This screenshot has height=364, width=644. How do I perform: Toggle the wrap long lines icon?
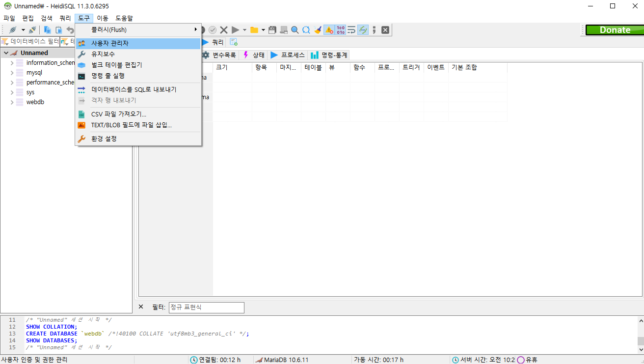(x=351, y=30)
